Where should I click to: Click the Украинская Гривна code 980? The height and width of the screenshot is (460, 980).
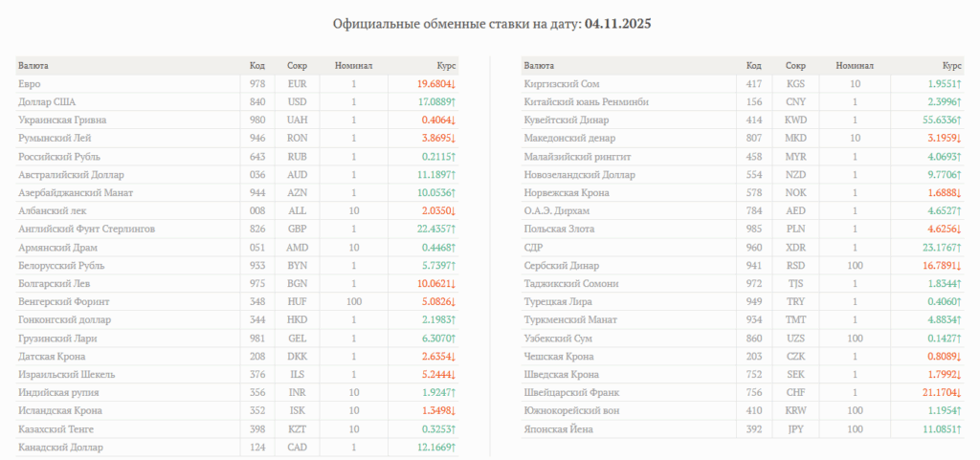click(257, 120)
